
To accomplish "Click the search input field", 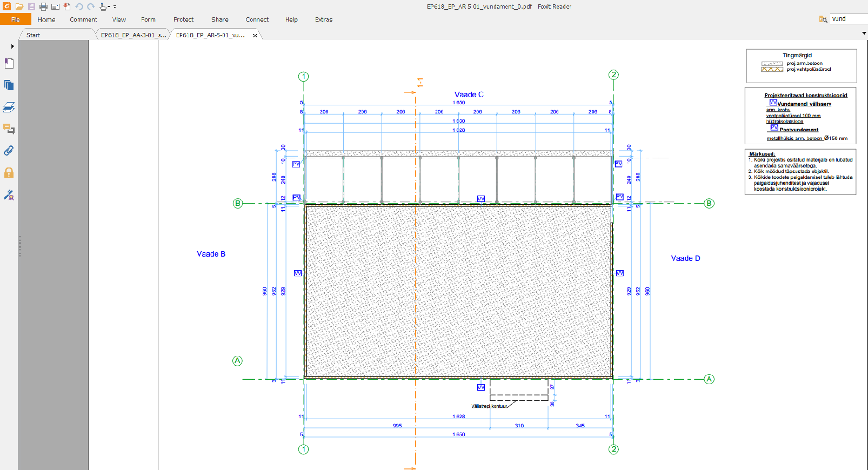I will 849,19.
